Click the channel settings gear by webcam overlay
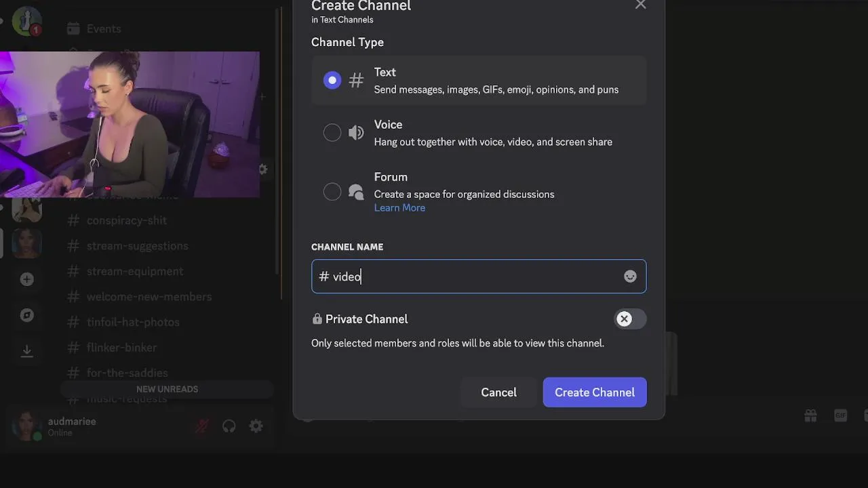Screen dimensions: 868x488 263,169
